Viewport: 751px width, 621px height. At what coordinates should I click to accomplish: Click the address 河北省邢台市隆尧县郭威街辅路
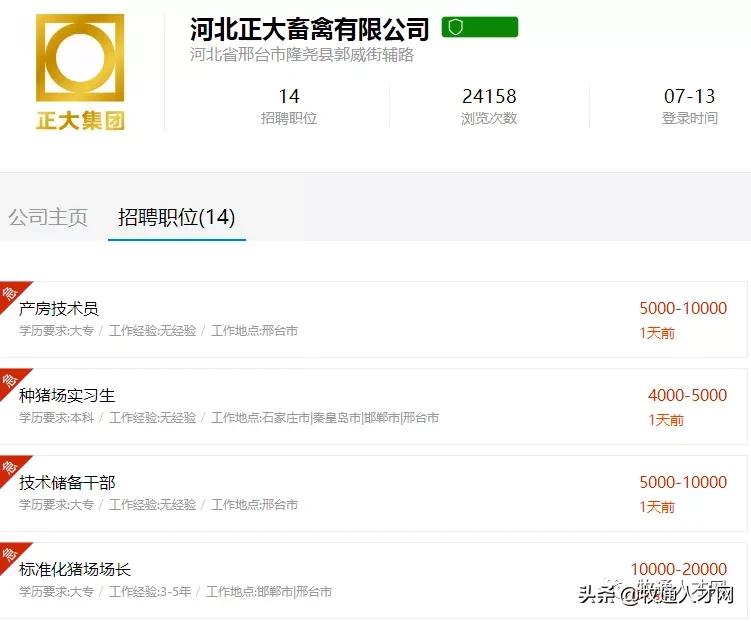click(x=302, y=55)
